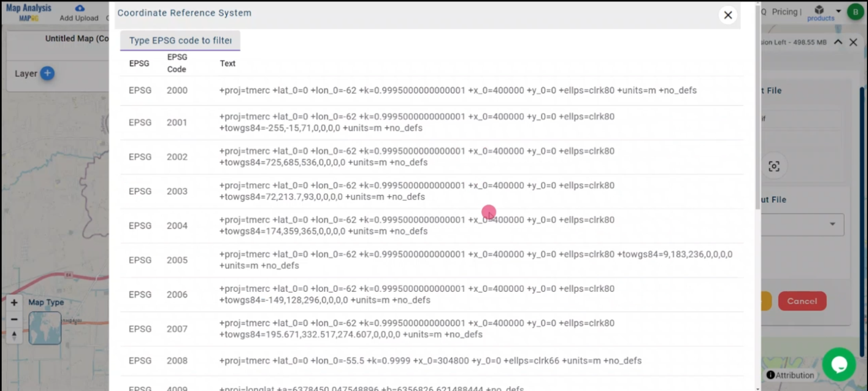Click the EPSG code filter input field
Viewport: 868px width, 391px height.
[180, 41]
